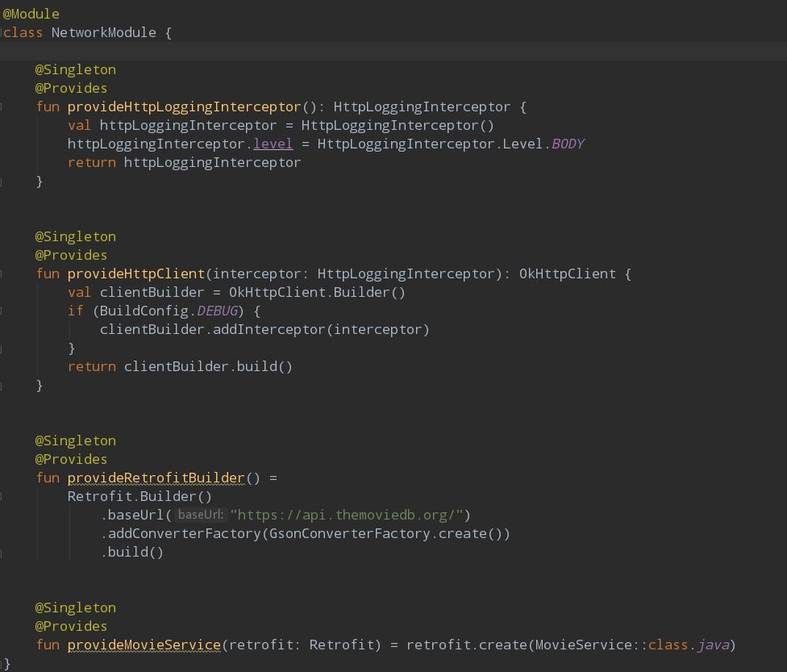Click the provideHttpLoggingInterceptor function name
Viewport: 787px width, 672px height.
point(184,107)
